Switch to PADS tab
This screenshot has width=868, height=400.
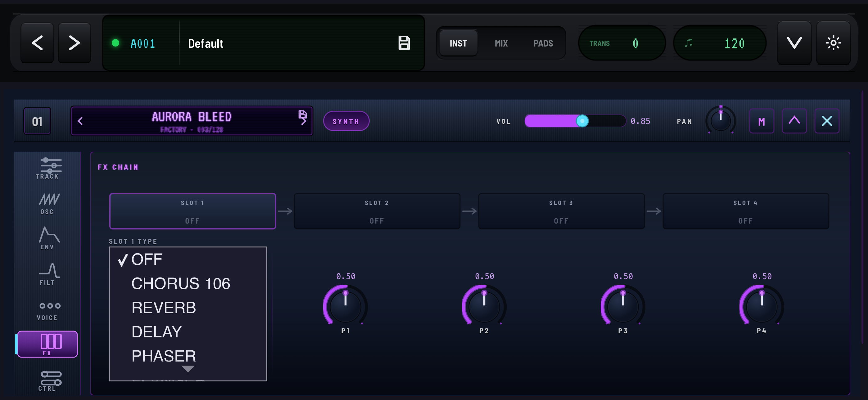[x=543, y=43]
